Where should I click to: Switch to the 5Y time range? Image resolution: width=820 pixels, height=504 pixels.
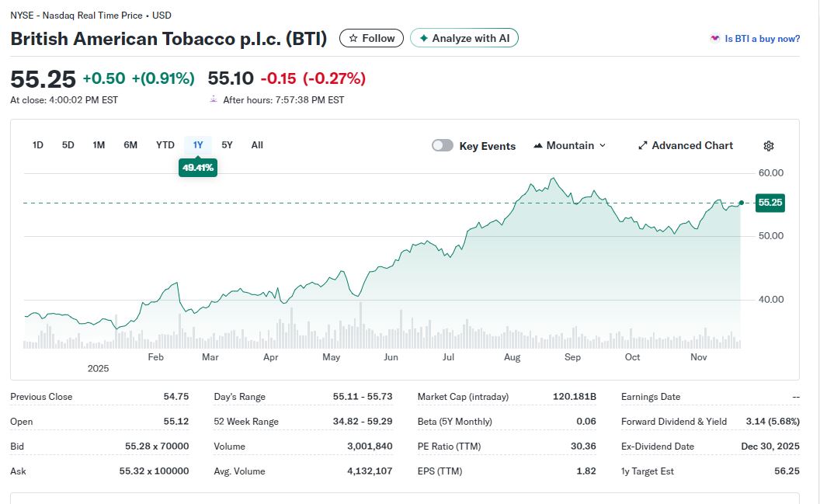[x=227, y=145]
